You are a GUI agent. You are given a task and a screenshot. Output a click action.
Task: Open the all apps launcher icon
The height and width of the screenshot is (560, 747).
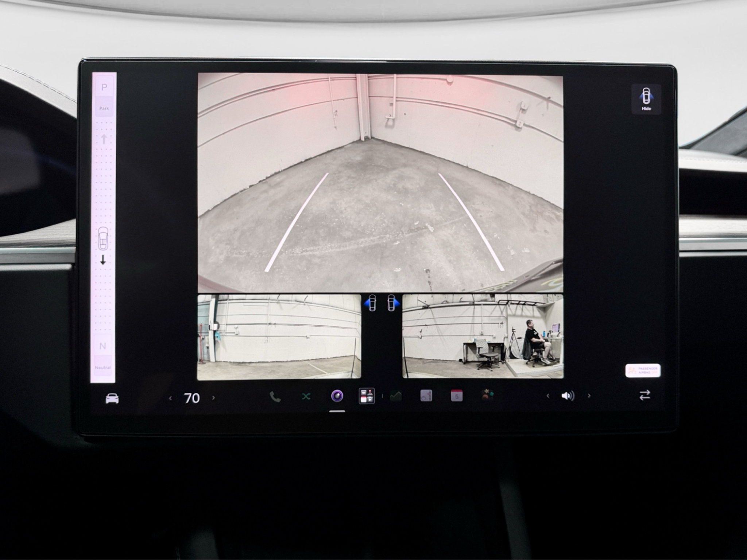tap(367, 396)
